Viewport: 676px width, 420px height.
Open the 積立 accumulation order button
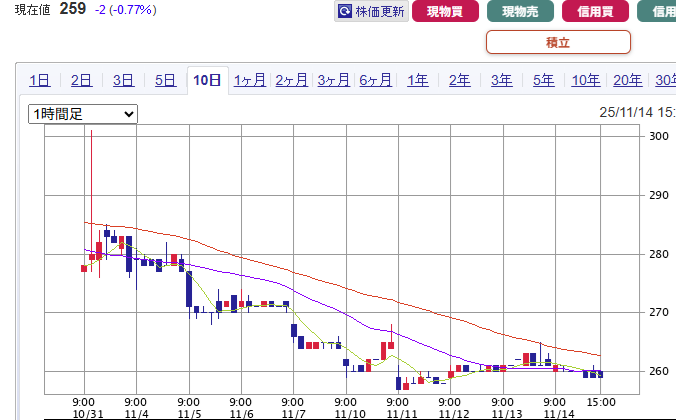[558, 42]
